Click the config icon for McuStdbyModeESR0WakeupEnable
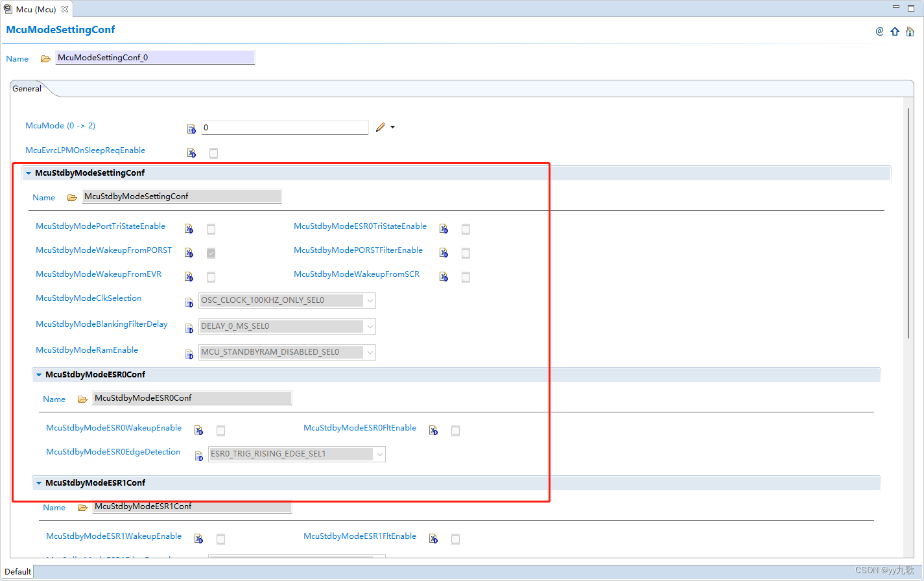This screenshot has height=581, width=924. (x=198, y=431)
